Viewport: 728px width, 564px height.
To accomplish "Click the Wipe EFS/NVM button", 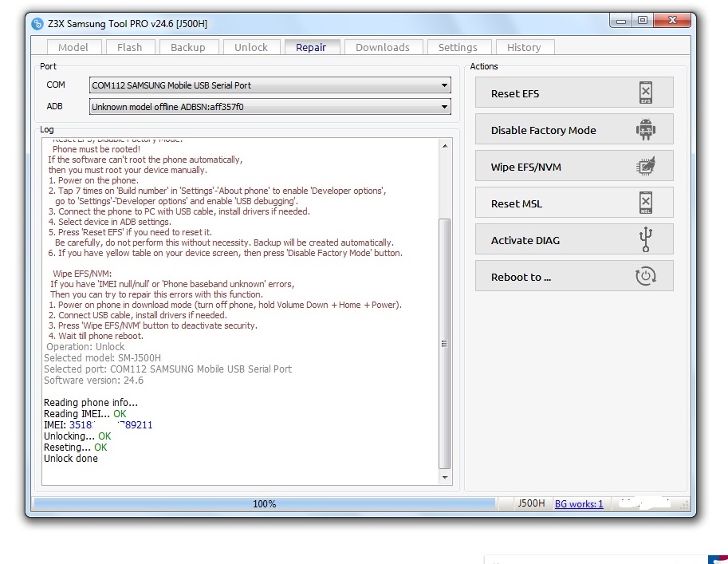I will (x=574, y=166).
